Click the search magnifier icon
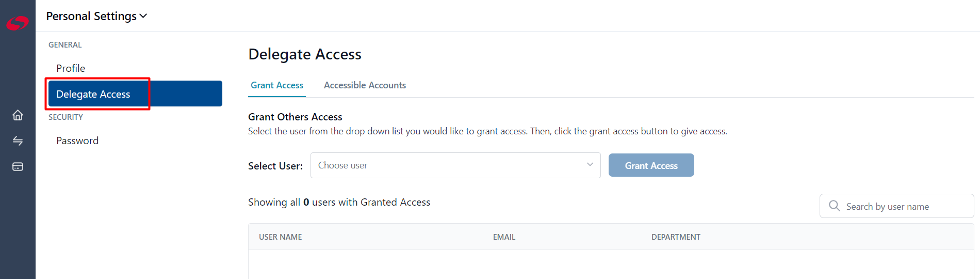The width and height of the screenshot is (980, 279). point(834,206)
